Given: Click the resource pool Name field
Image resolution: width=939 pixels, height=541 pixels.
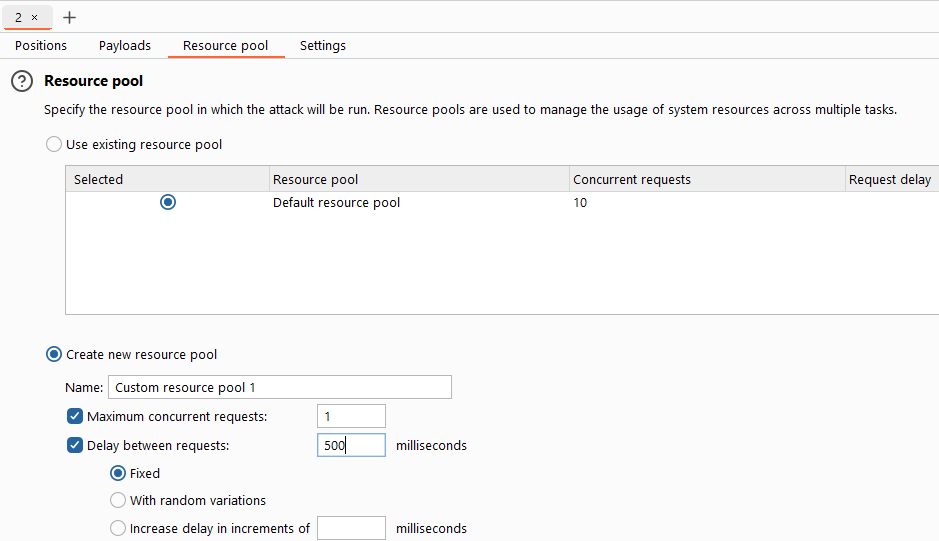Looking at the screenshot, I should click(x=280, y=387).
